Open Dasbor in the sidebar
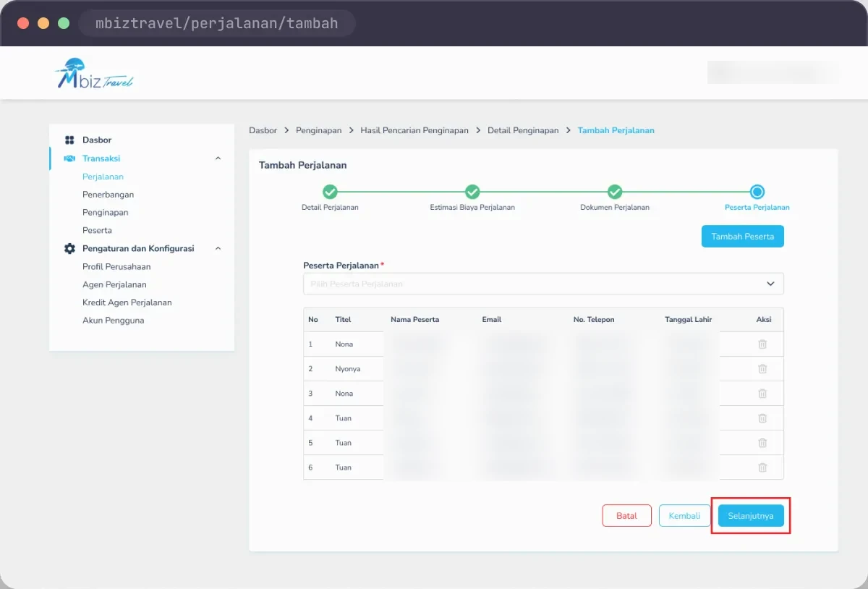 97,140
